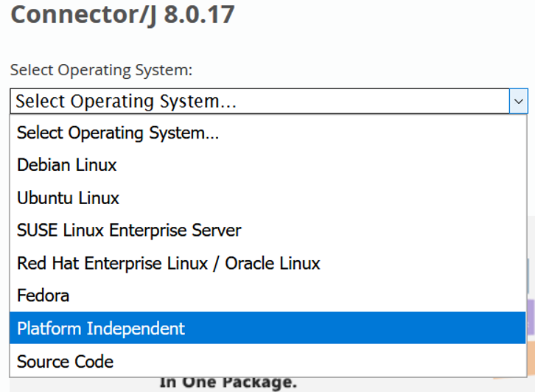Select Red Hat Enterprise Linux / Oracle Linux
The image size is (535, 392).
click(267, 263)
